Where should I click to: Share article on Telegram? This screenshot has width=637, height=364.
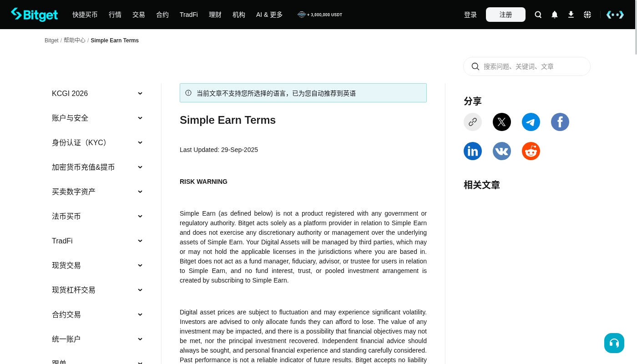[x=531, y=122]
